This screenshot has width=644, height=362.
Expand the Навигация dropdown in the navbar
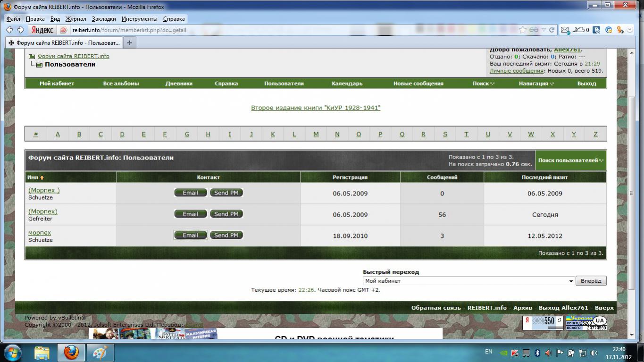pyautogui.click(x=536, y=84)
